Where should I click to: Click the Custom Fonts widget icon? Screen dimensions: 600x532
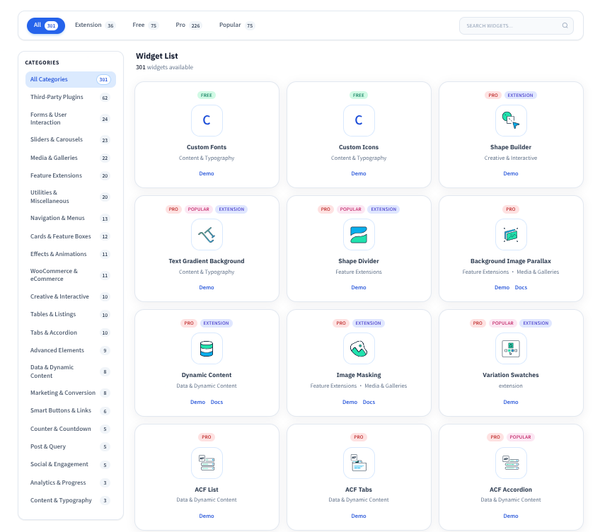[x=207, y=121]
